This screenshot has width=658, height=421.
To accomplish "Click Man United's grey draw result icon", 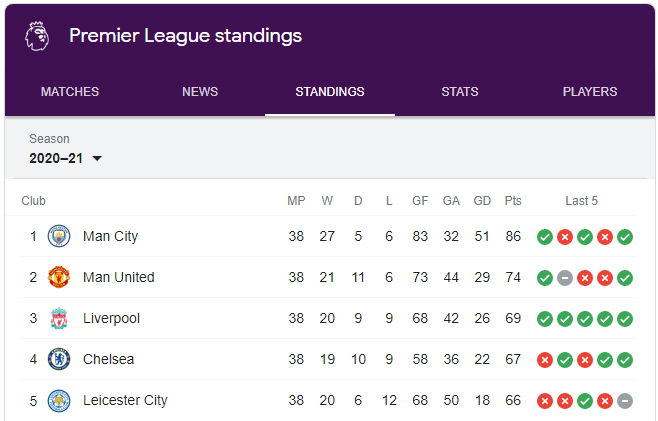I will tap(565, 278).
